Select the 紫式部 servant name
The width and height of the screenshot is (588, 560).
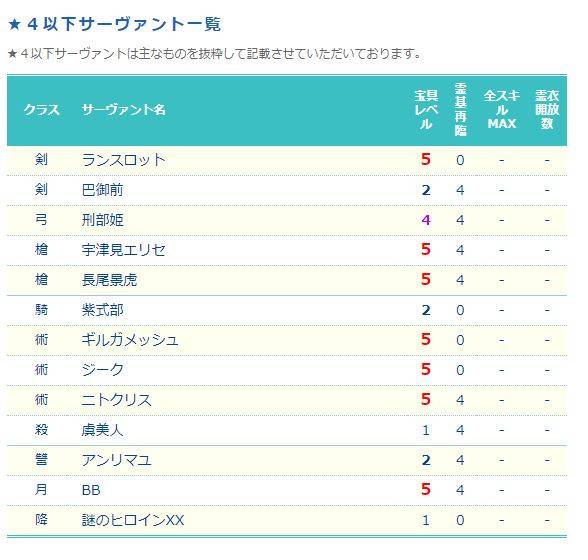[102, 310]
